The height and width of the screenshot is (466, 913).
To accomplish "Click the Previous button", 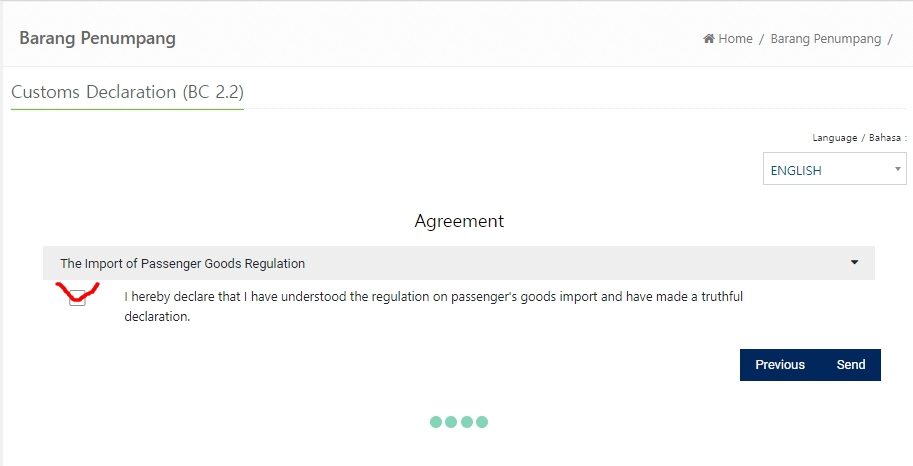I will (780, 365).
